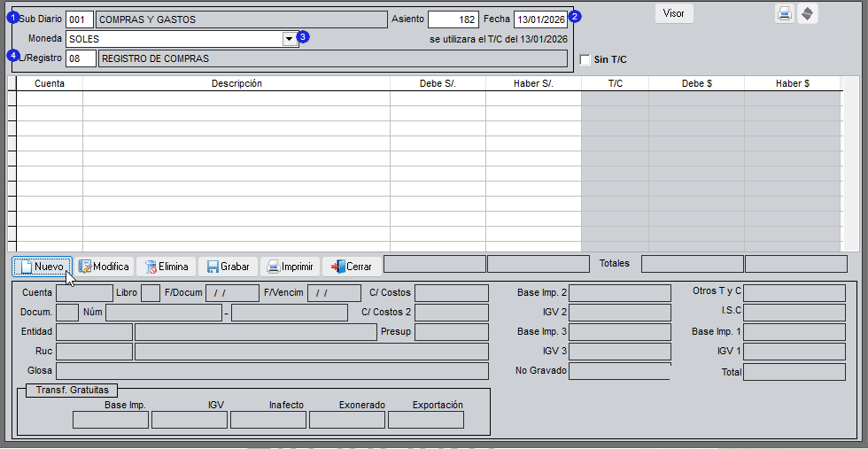Click the Núm series field before the dash

[164, 313]
